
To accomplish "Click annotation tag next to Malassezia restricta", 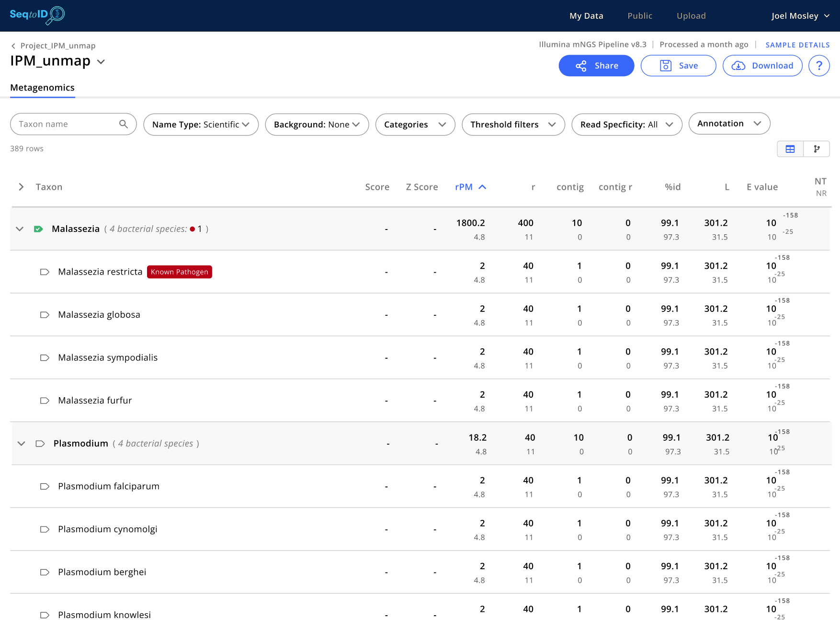I will pos(45,272).
